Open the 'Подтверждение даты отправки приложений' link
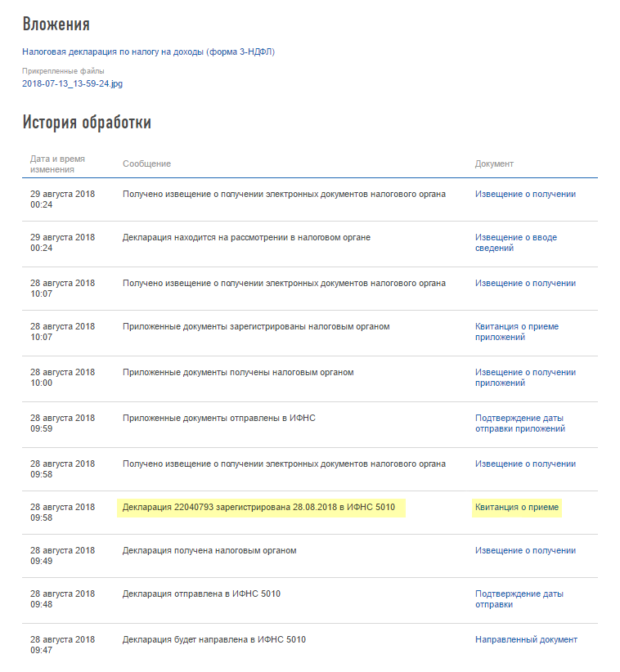The image size is (620, 672). tap(520, 423)
